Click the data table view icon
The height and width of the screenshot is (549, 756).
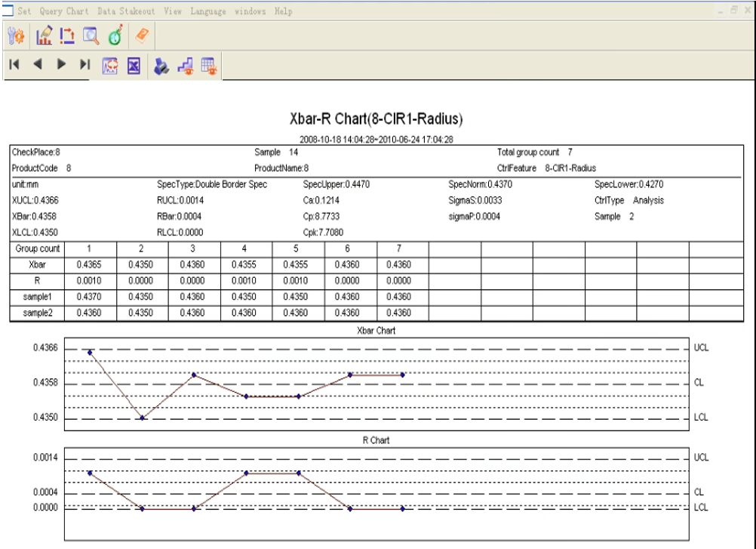tap(209, 66)
